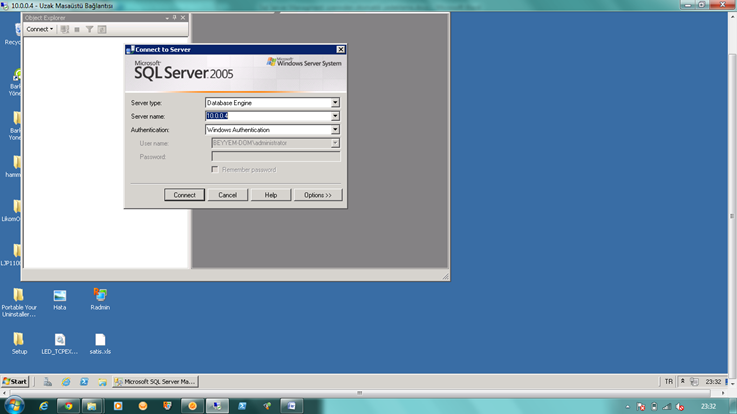Expand the Server type dropdown
The width and height of the screenshot is (737, 414).
pos(335,102)
